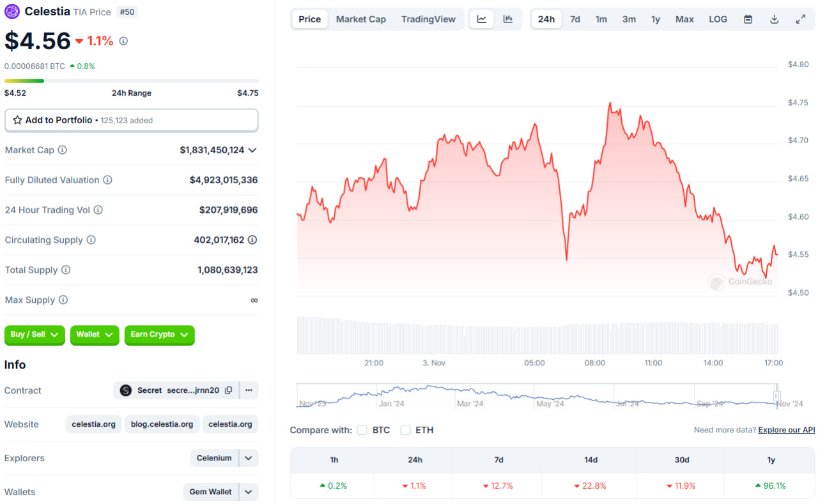Click the #50 rank badge
The width and height of the screenshot is (818, 504).
(128, 12)
